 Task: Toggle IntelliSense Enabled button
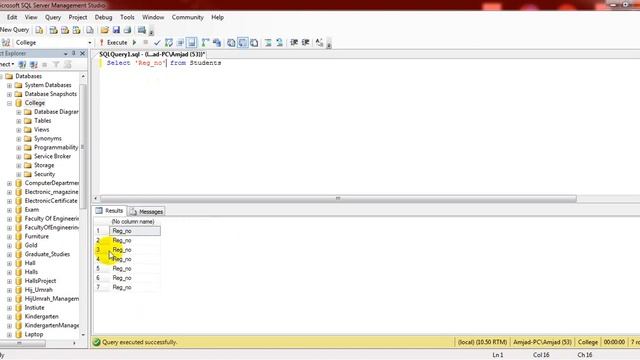click(191, 42)
